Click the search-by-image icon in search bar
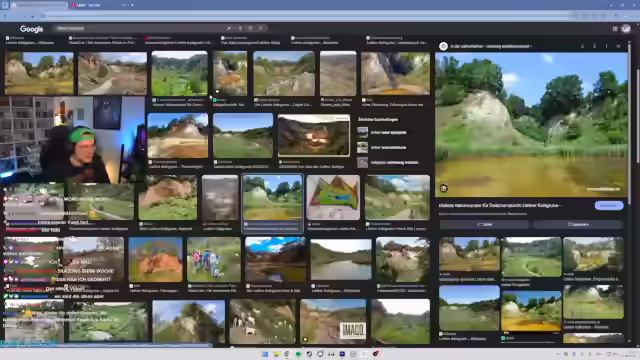Screen dimensions: 640x360 click(250, 28)
